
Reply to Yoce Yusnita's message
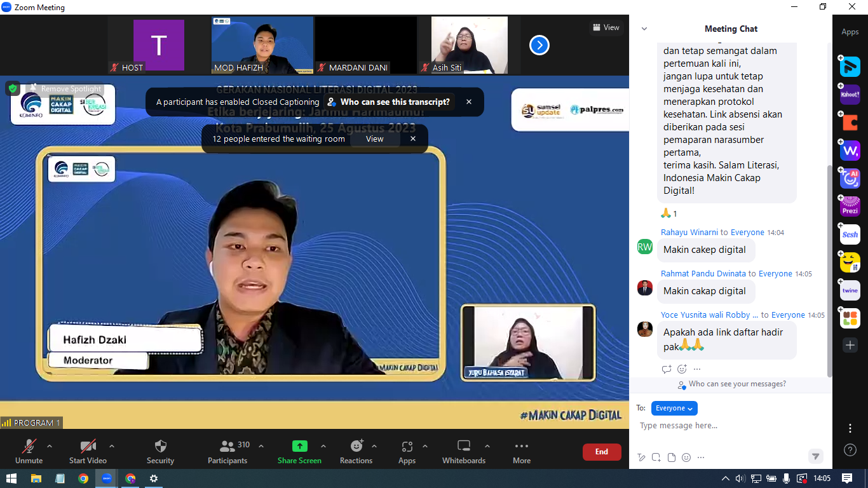point(667,369)
